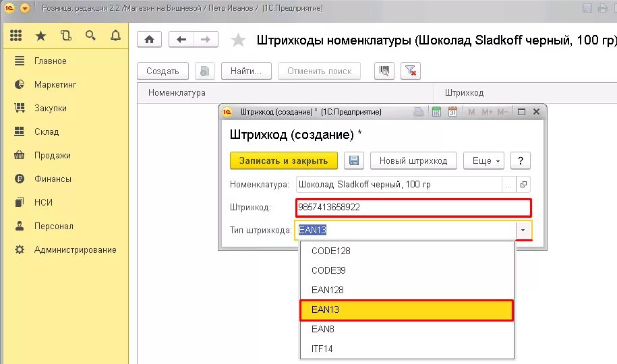
Task: Add page to favorites star beside title
Action: pos(238,40)
